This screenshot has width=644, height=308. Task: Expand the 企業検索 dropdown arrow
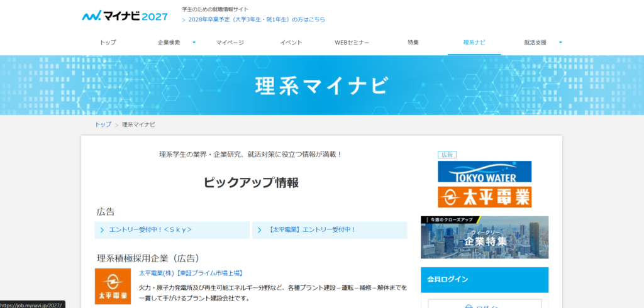(194, 42)
